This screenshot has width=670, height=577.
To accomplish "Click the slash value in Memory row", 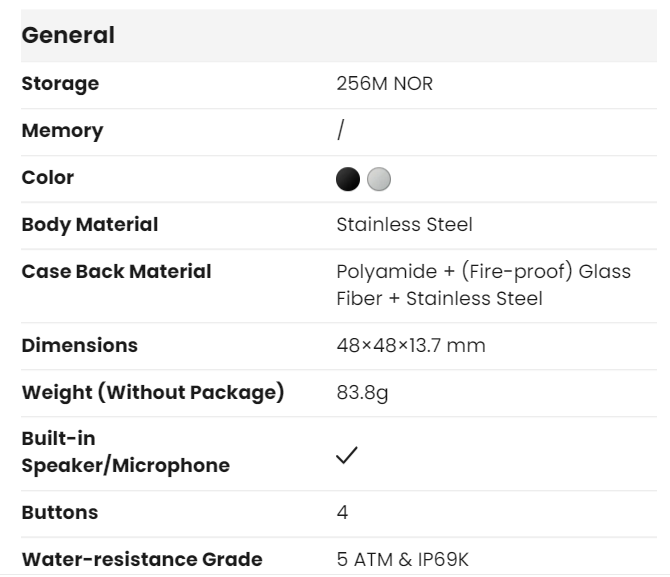I will [x=341, y=131].
